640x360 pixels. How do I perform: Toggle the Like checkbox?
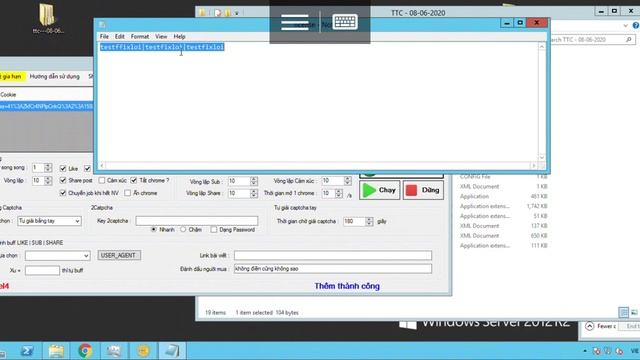tap(63, 168)
